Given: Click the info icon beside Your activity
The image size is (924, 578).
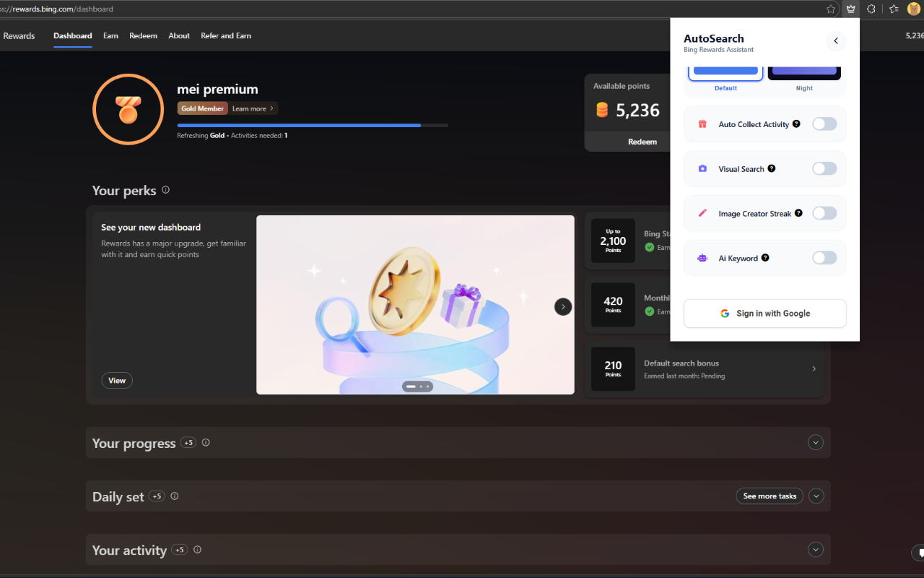Looking at the screenshot, I should coord(198,549).
